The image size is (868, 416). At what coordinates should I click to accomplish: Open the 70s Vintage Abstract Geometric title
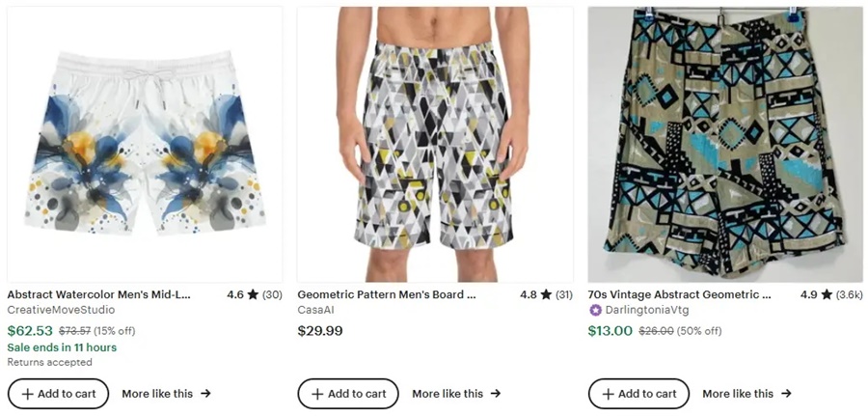679,294
